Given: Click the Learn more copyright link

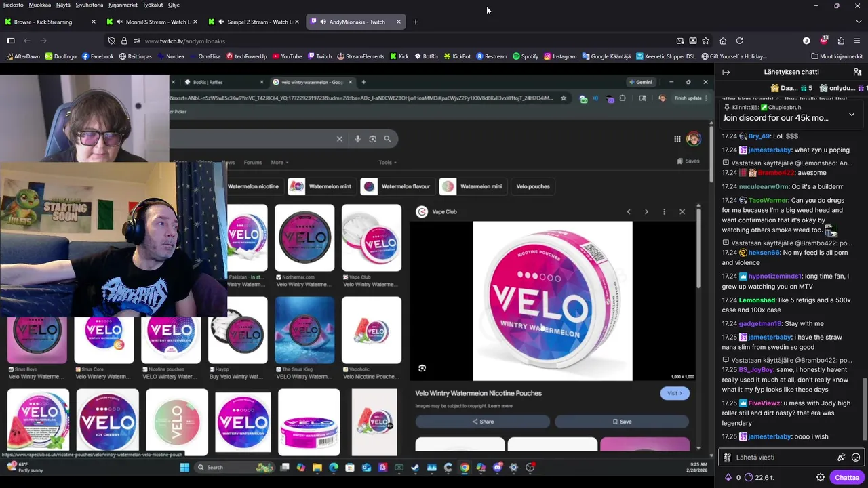Looking at the screenshot, I should (500, 406).
